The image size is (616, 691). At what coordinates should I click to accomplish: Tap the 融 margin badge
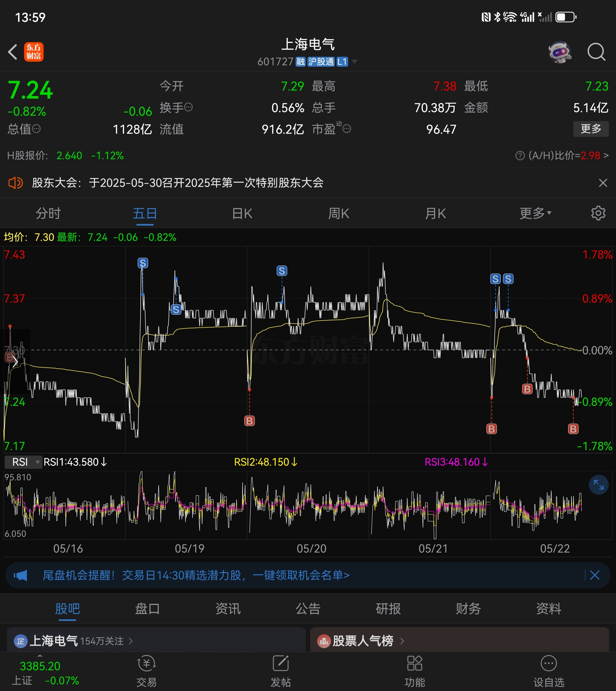301,61
